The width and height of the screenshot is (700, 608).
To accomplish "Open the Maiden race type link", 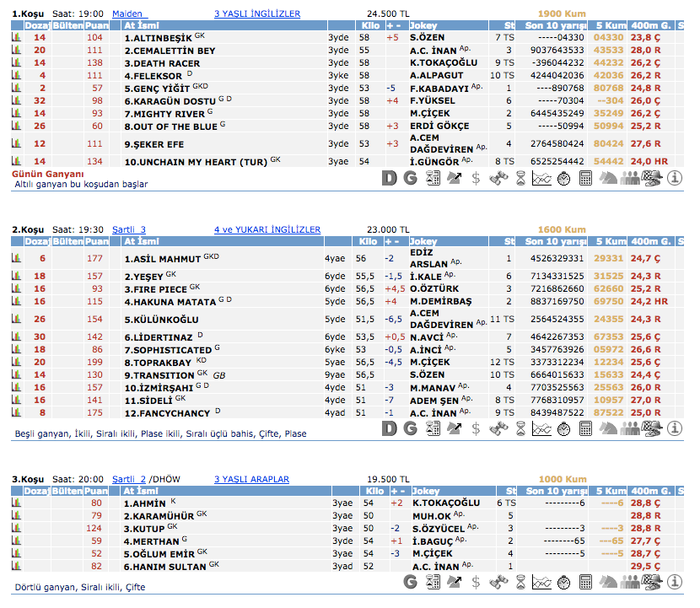I will pos(129,14).
